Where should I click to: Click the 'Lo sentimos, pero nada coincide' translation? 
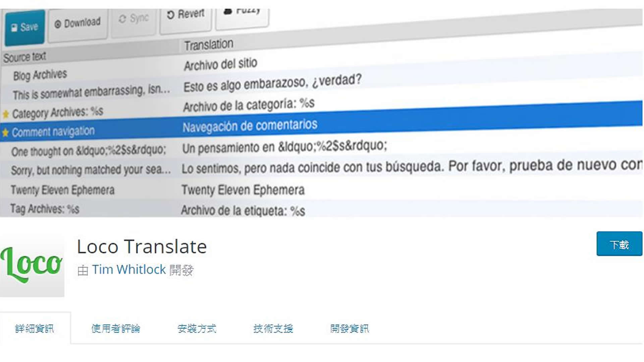tap(412, 167)
